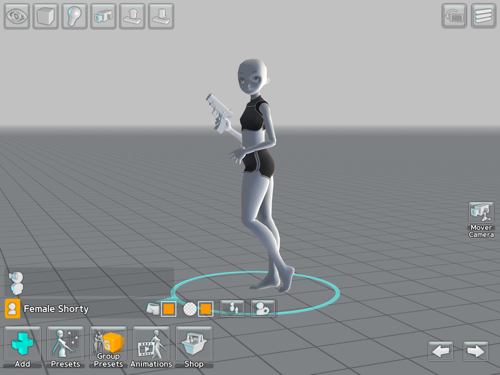Click the upward arrow export icon
This screenshot has width=500, height=375.
(x=132, y=16)
